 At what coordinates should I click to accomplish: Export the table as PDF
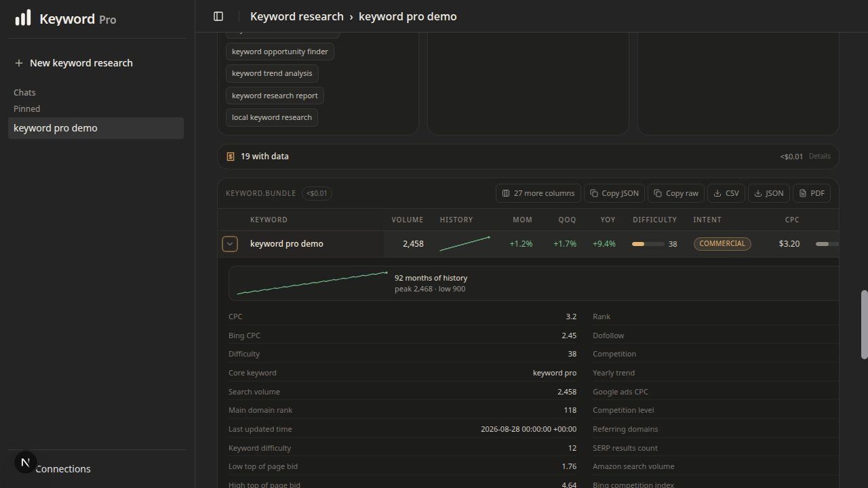(812, 193)
